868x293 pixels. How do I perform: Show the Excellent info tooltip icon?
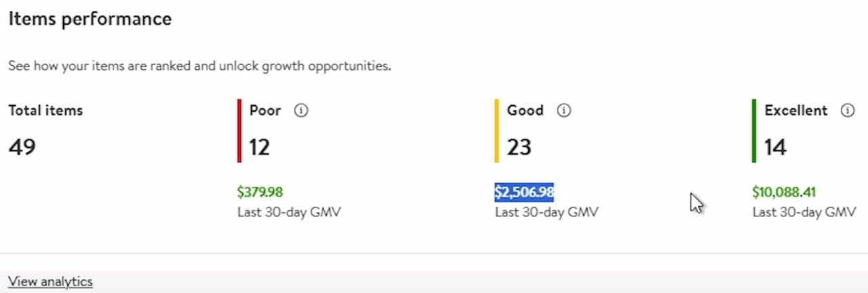pyautogui.click(x=847, y=111)
